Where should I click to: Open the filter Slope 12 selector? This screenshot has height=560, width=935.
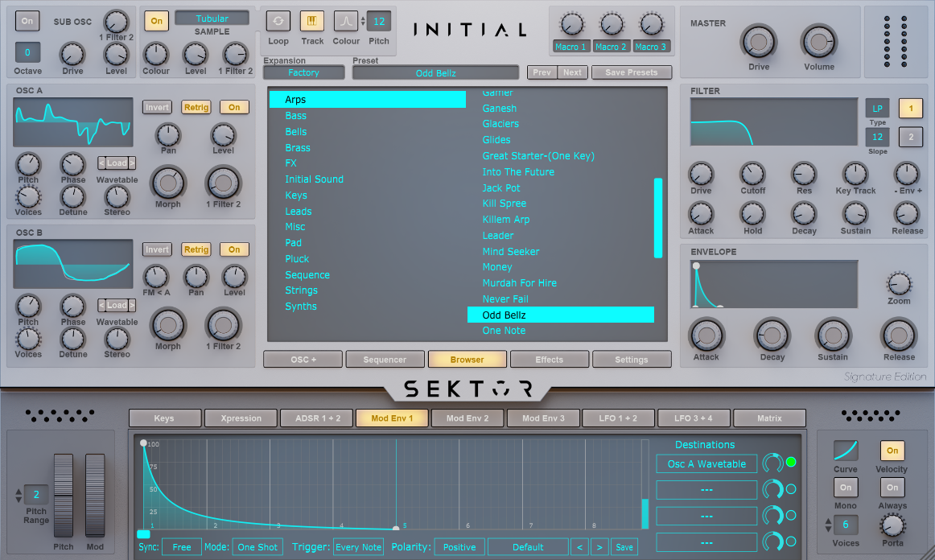877,137
